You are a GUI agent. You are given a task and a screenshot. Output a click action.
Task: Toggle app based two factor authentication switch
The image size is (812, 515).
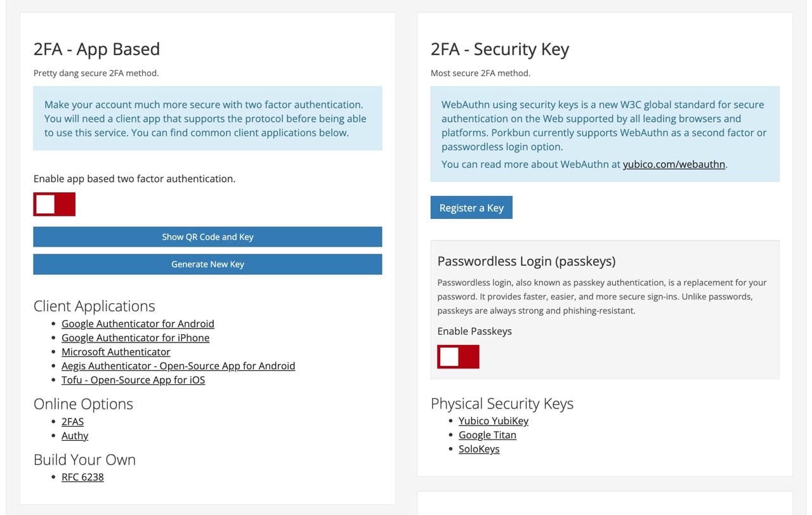pyautogui.click(x=55, y=204)
